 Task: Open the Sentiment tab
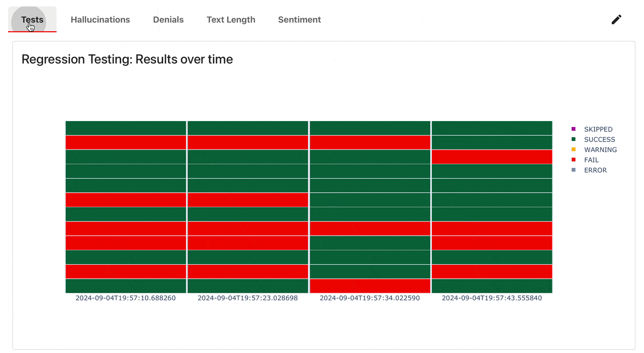click(x=299, y=20)
